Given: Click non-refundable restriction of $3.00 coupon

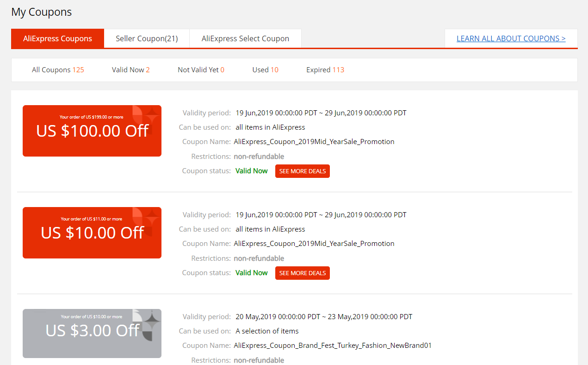Looking at the screenshot, I should click(259, 360).
